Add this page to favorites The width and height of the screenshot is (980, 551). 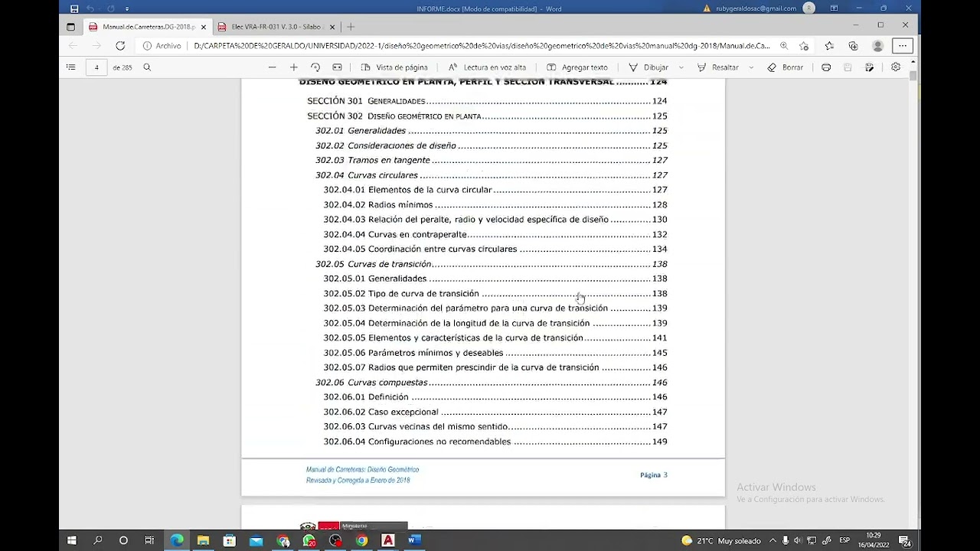804,46
